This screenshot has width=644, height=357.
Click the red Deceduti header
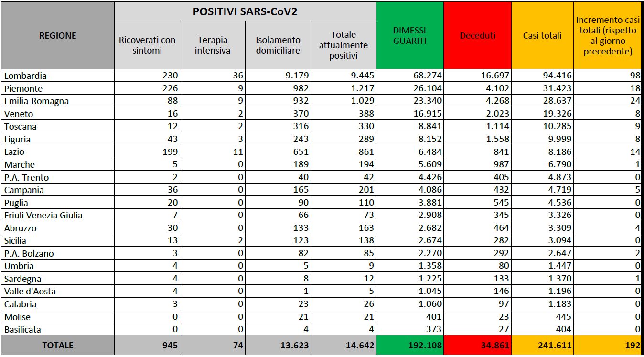pos(477,36)
